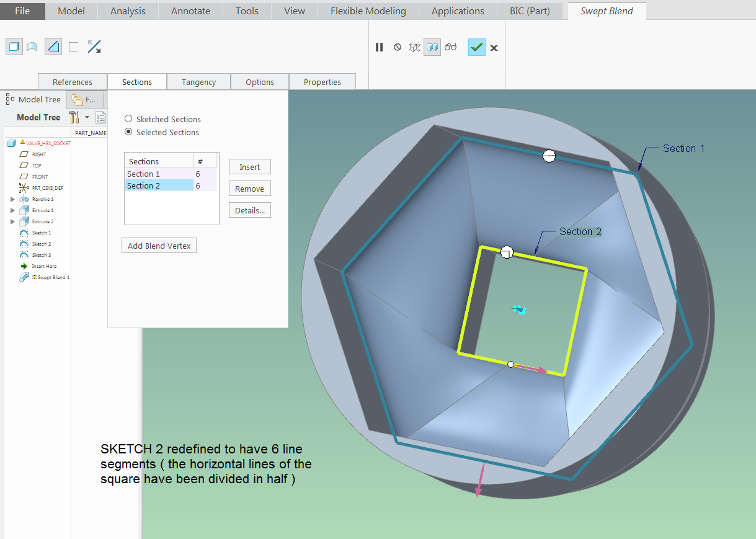This screenshot has height=539, width=756.
Task: Click the tree display list icon
Action: coord(100,117)
